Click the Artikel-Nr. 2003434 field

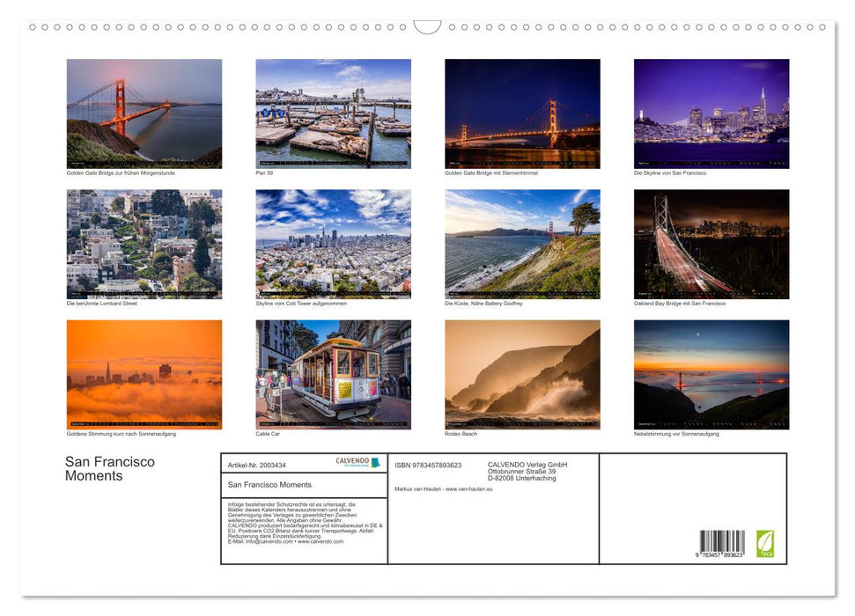pyautogui.click(x=256, y=466)
